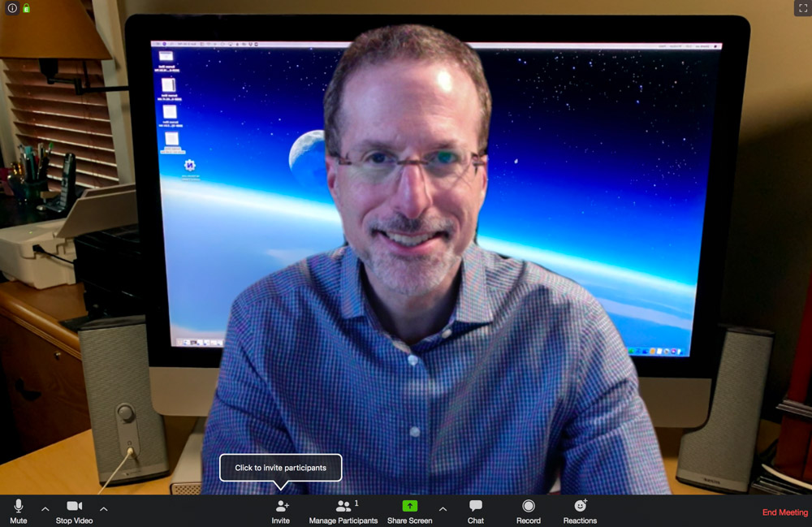Viewport: 812px width, 527px height.
Task: Click the participant count badge showing 1
Action: pyautogui.click(x=356, y=503)
